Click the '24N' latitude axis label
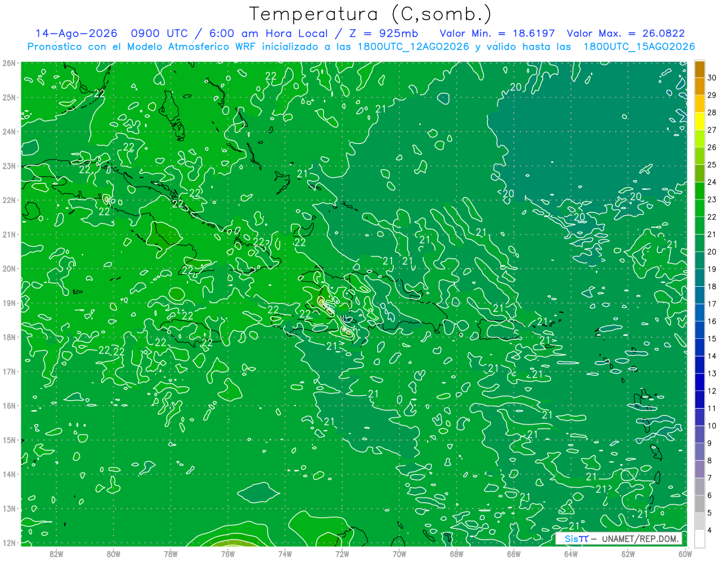Image resolution: width=728 pixels, height=562 pixels. tap(8, 132)
